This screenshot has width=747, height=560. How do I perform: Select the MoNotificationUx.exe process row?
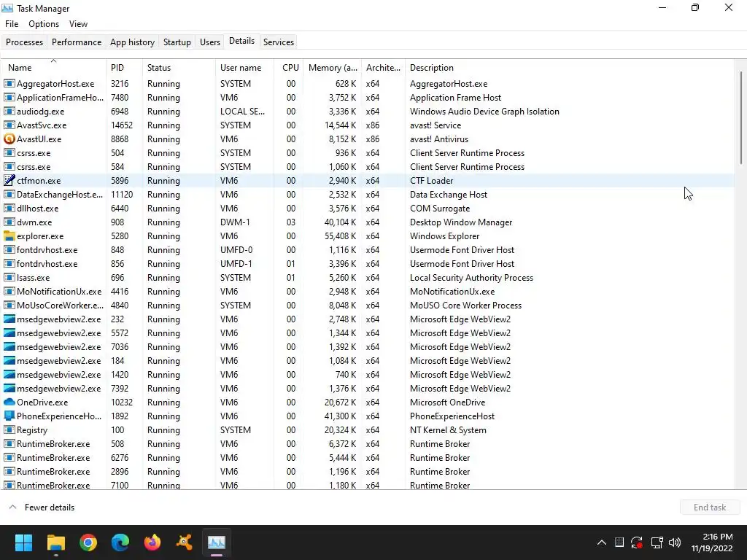click(x=368, y=292)
